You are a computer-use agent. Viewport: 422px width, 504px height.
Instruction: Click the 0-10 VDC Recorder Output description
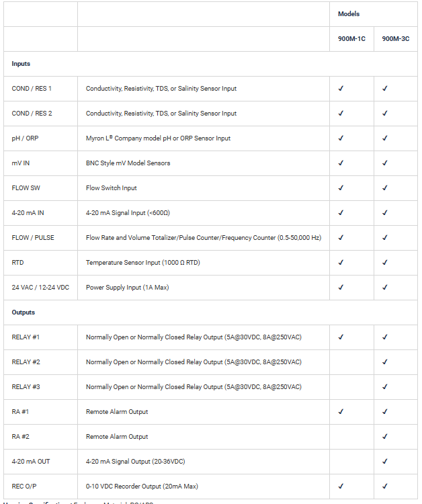[142, 487]
